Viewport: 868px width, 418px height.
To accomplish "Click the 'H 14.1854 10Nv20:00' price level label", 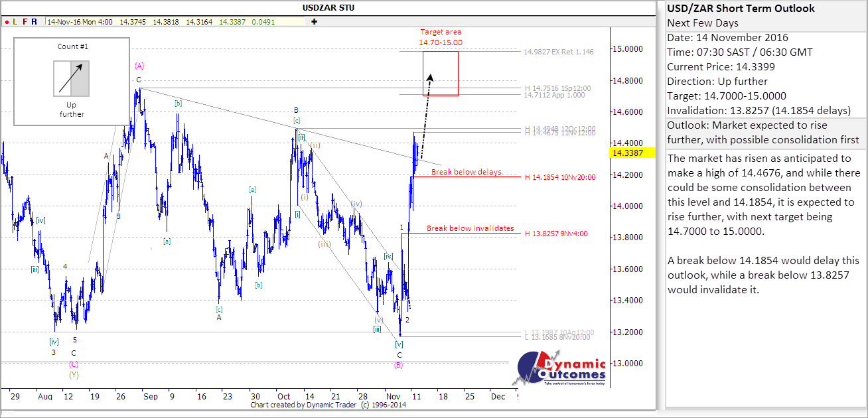I will [559, 177].
